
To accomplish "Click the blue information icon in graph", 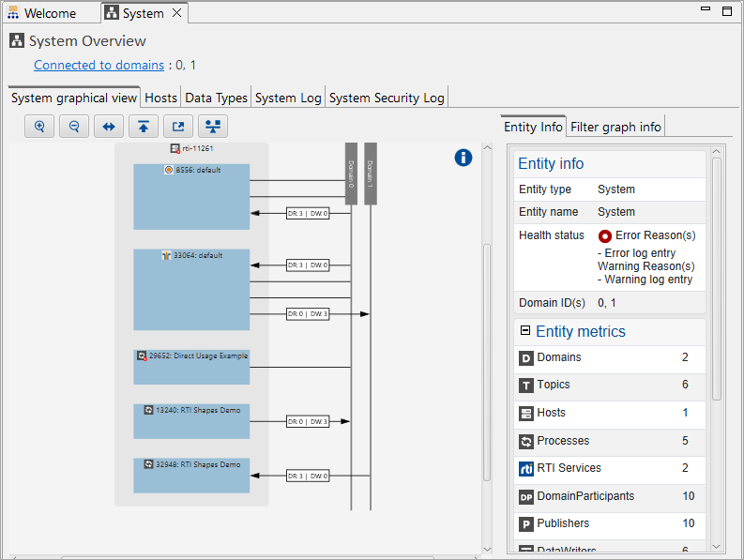I will pos(463,158).
